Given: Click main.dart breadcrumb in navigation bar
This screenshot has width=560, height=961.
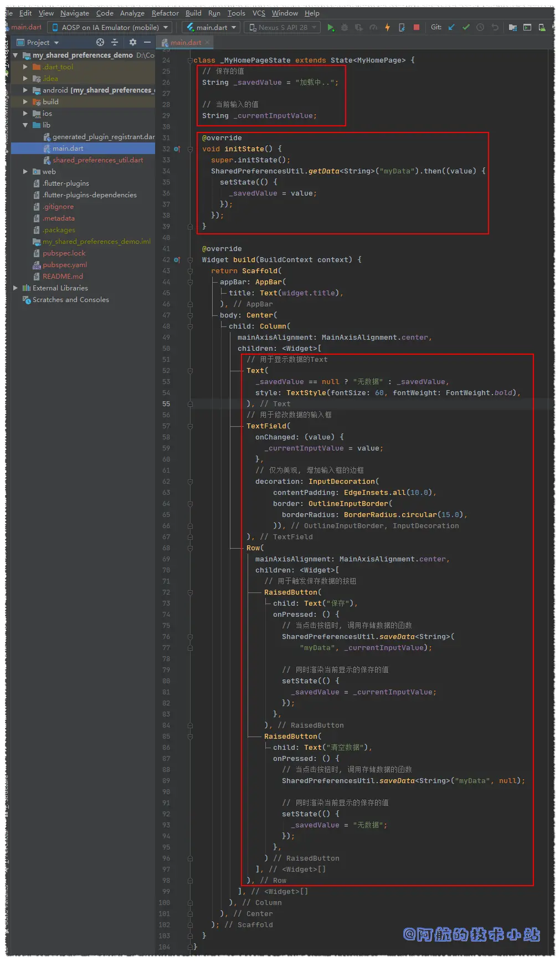Looking at the screenshot, I should pos(26,27).
